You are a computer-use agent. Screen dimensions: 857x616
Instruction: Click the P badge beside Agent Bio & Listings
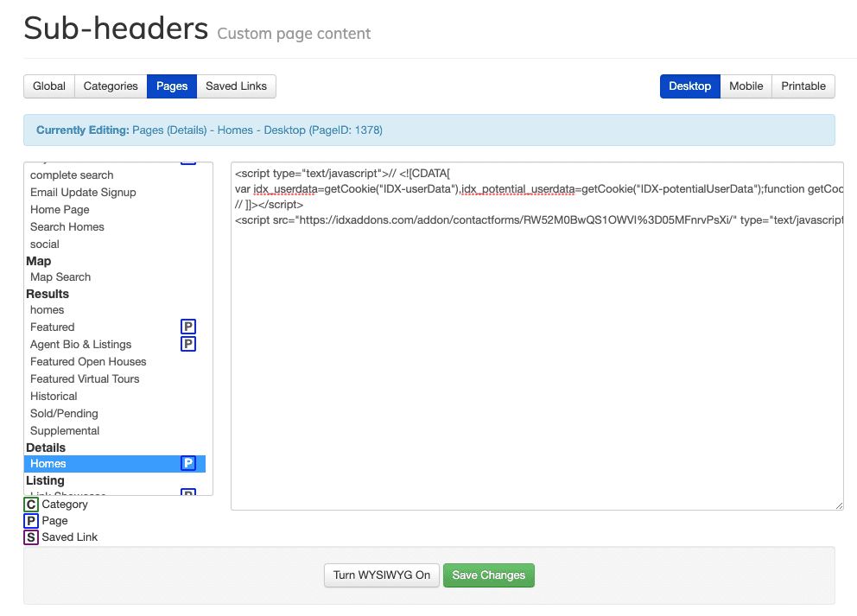pos(188,344)
